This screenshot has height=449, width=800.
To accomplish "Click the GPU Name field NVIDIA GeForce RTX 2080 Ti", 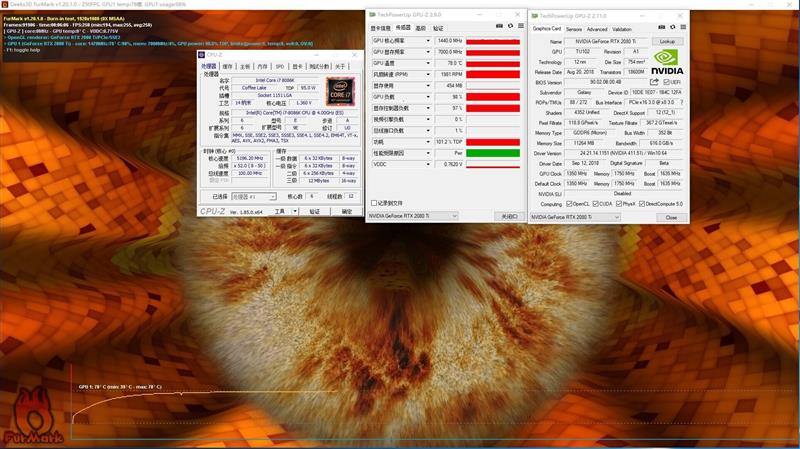I will click(606, 41).
